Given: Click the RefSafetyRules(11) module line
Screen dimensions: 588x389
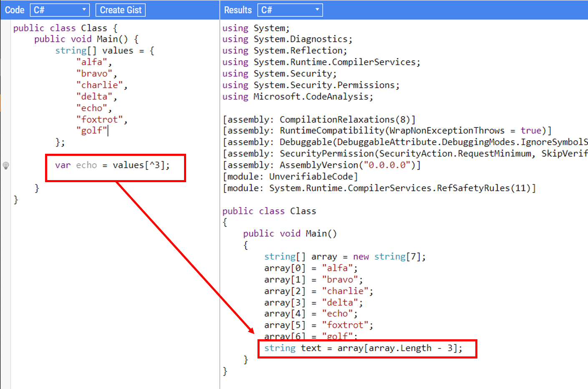Looking at the screenshot, I should tap(379, 188).
